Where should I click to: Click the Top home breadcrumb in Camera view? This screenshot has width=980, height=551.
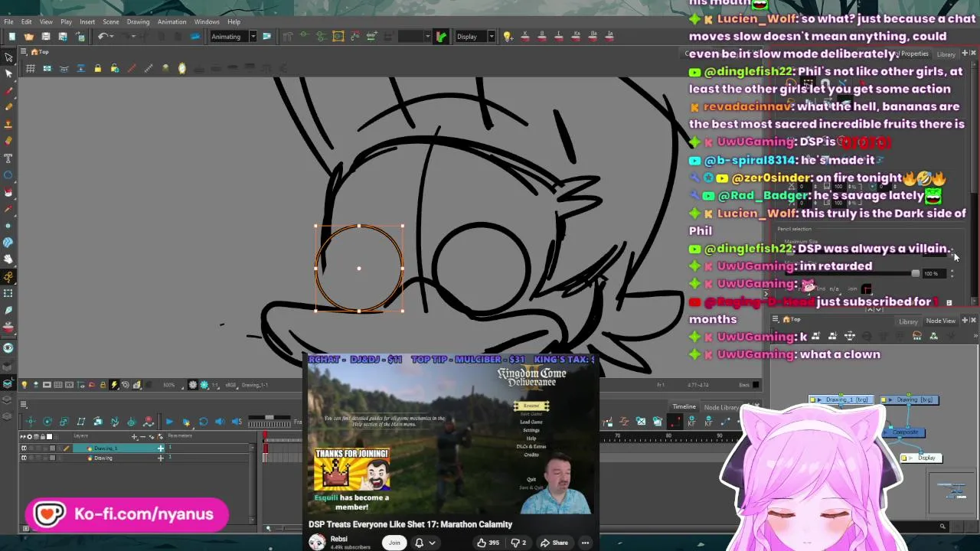pyautogui.click(x=40, y=52)
